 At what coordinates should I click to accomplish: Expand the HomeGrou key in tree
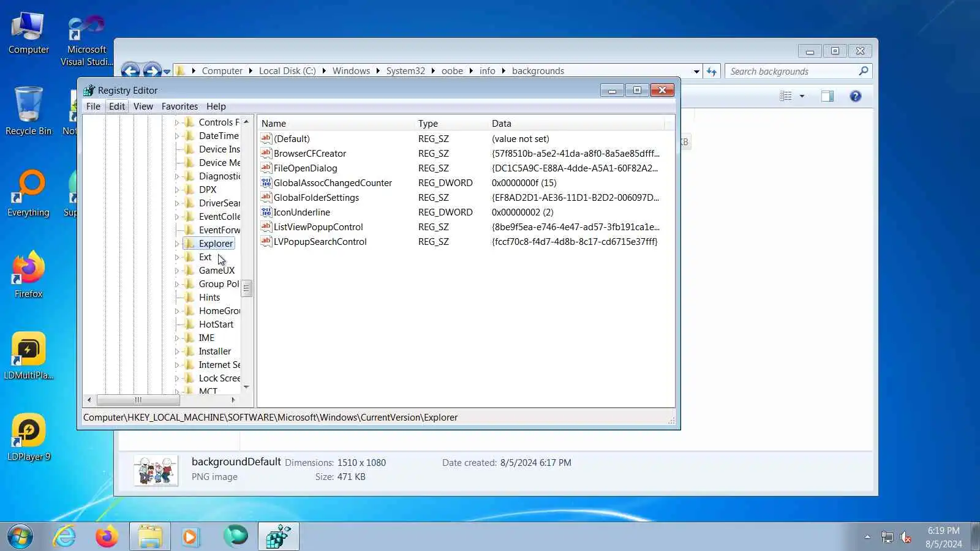click(177, 311)
